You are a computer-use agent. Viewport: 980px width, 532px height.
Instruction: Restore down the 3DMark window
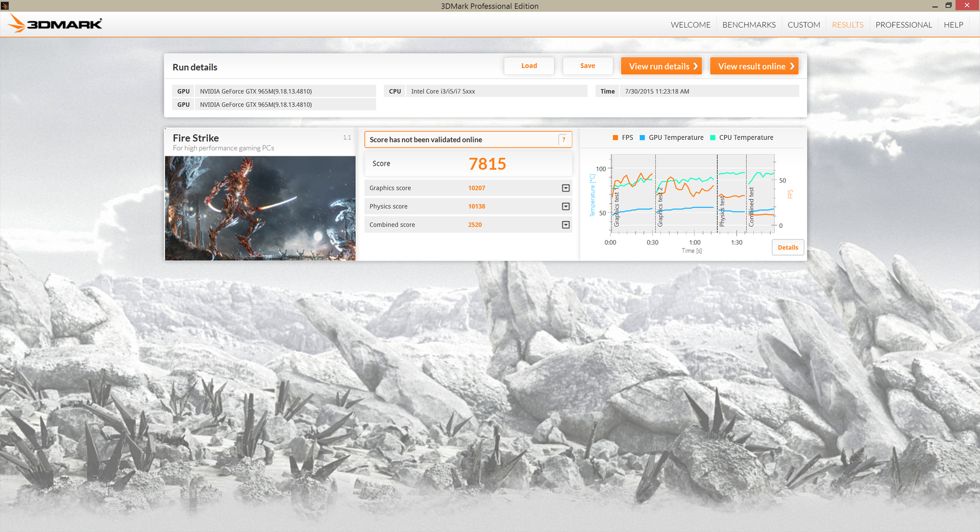pyautogui.click(x=948, y=6)
